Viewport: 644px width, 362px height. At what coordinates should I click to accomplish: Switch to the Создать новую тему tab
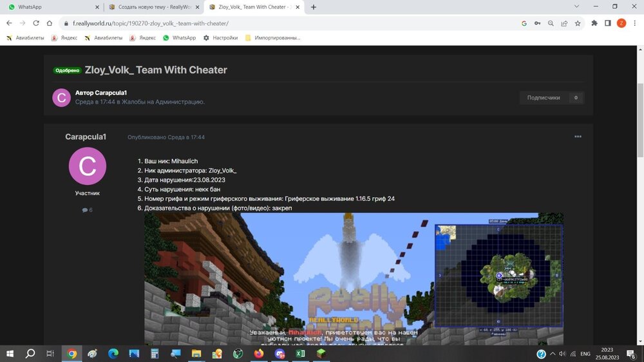[153, 7]
